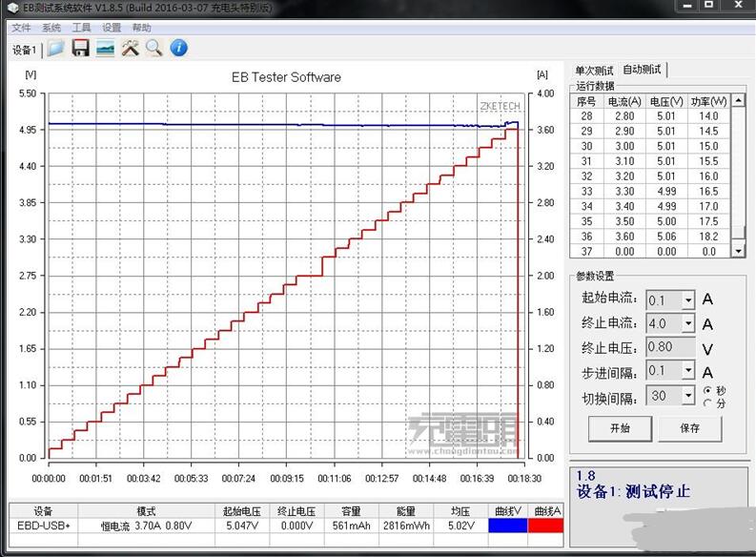This screenshot has height=557, width=756.
Task: Open the blue info about icon
Action: click(178, 48)
